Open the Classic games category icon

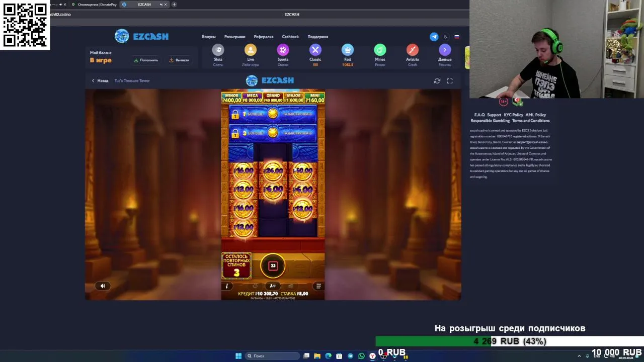point(315,50)
